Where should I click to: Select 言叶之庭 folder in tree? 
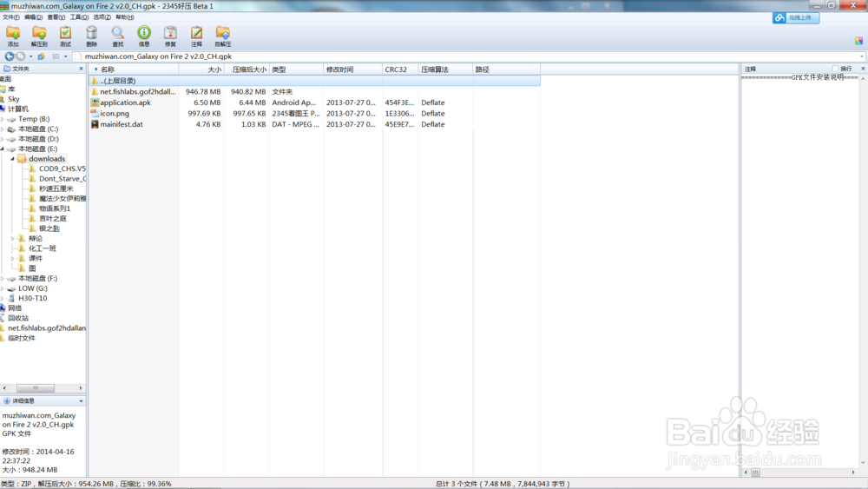click(x=48, y=219)
